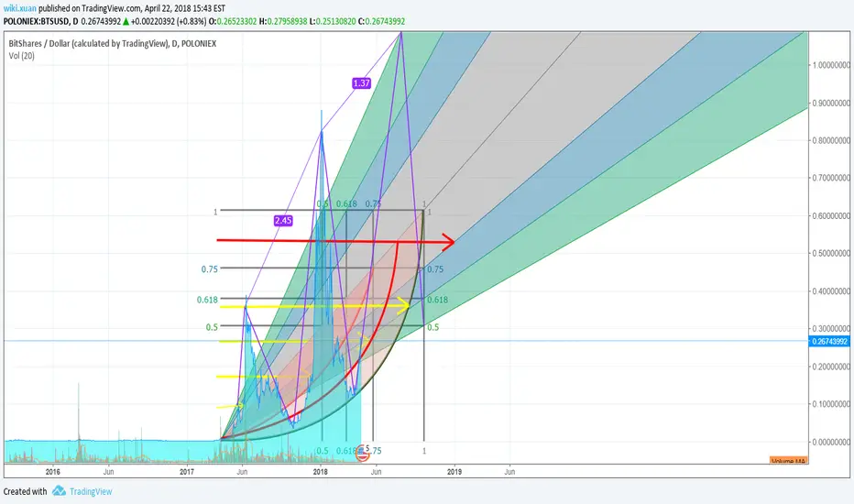Click the 0.90000000 price axis label
The image size is (854, 504).
point(831,103)
